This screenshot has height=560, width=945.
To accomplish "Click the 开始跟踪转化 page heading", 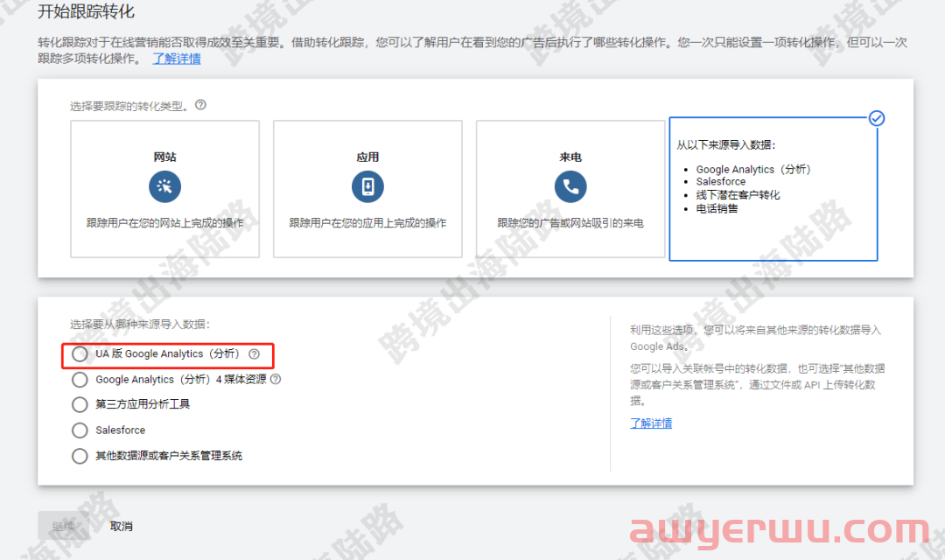I will [x=86, y=11].
